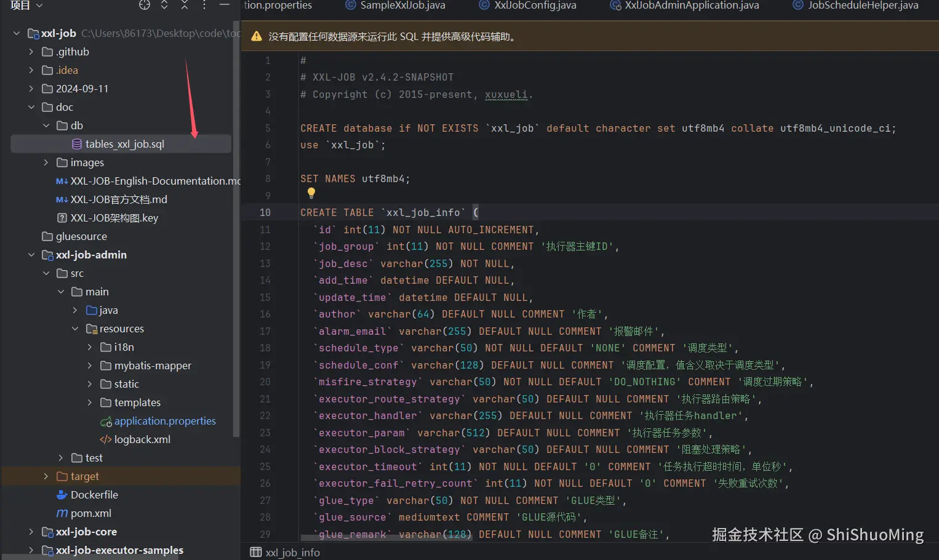Click the no-datasource warning banner text

pos(394,37)
